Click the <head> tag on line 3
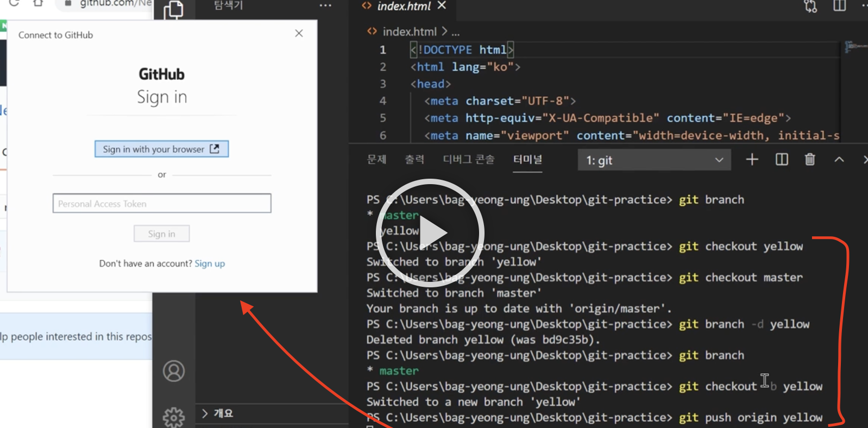 431,84
